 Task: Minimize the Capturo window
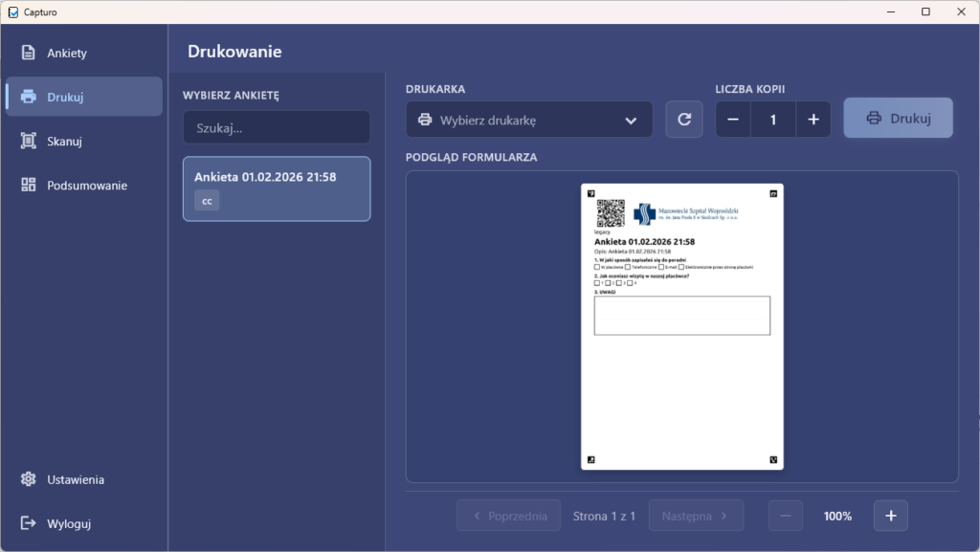point(891,11)
